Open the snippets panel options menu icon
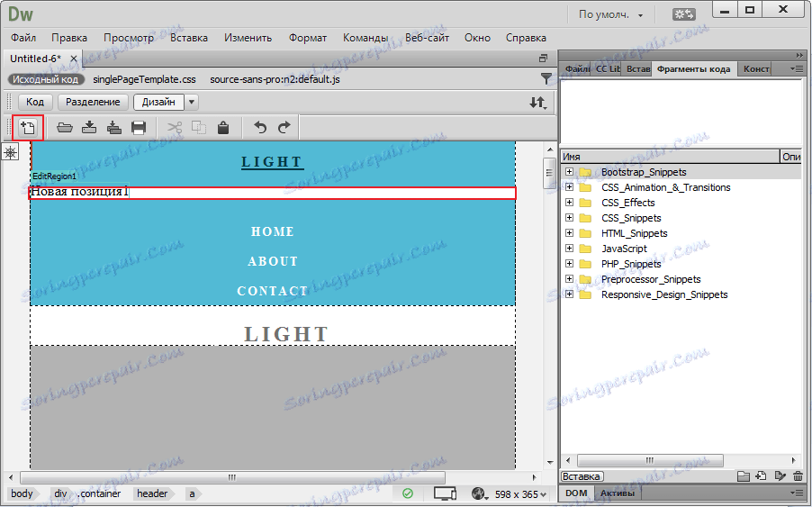 pos(797,68)
